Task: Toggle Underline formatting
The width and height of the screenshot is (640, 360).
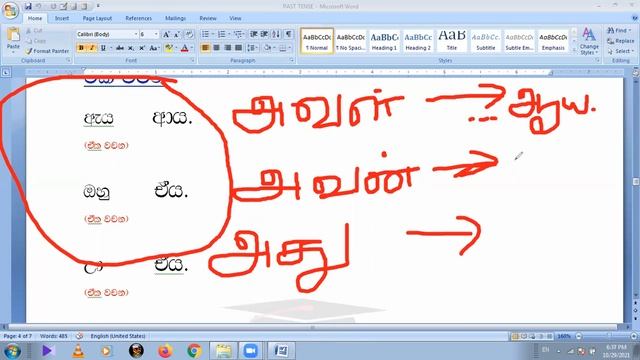Action: (x=103, y=48)
